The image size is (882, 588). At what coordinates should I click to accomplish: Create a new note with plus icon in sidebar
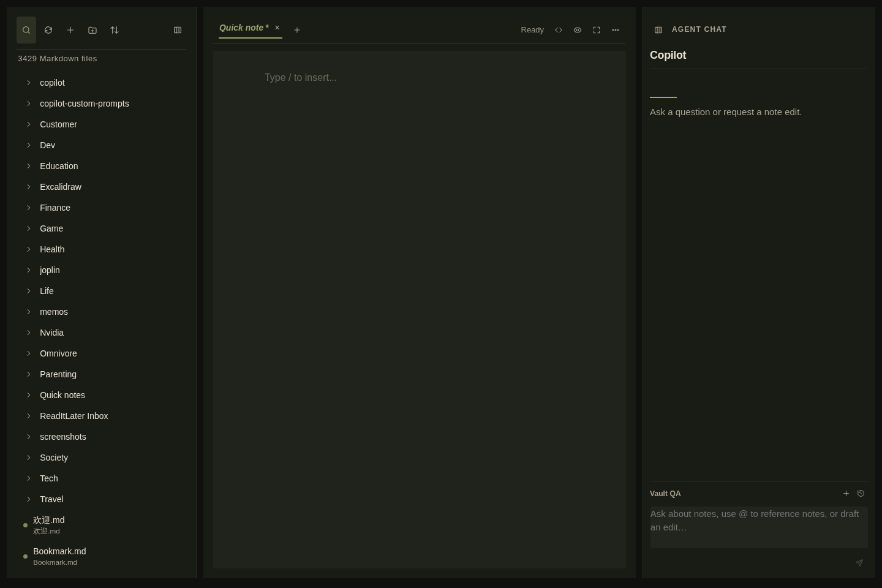pyautogui.click(x=70, y=30)
